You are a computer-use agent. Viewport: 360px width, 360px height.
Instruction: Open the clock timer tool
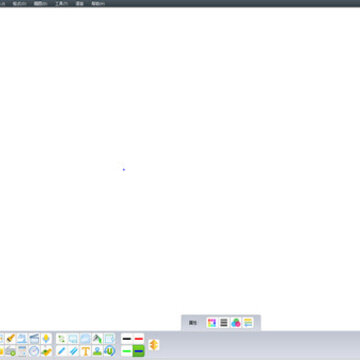(34, 351)
